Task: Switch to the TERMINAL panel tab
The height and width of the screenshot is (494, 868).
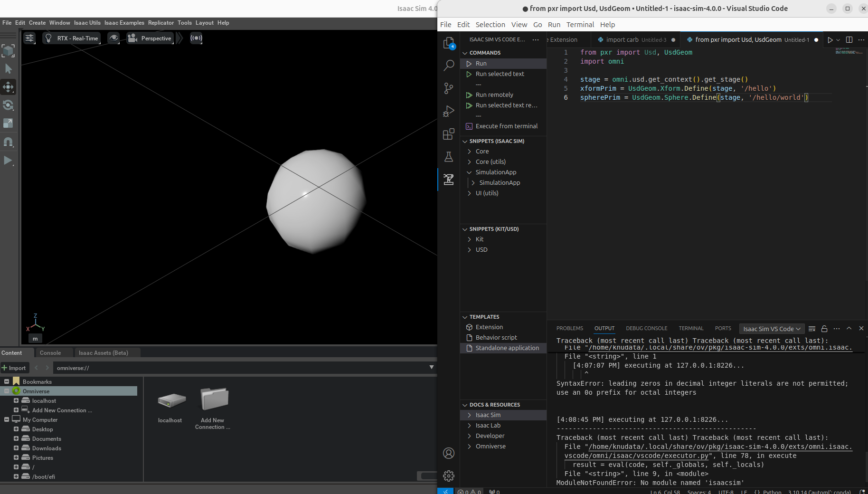Action: click(x=690, y=328)
